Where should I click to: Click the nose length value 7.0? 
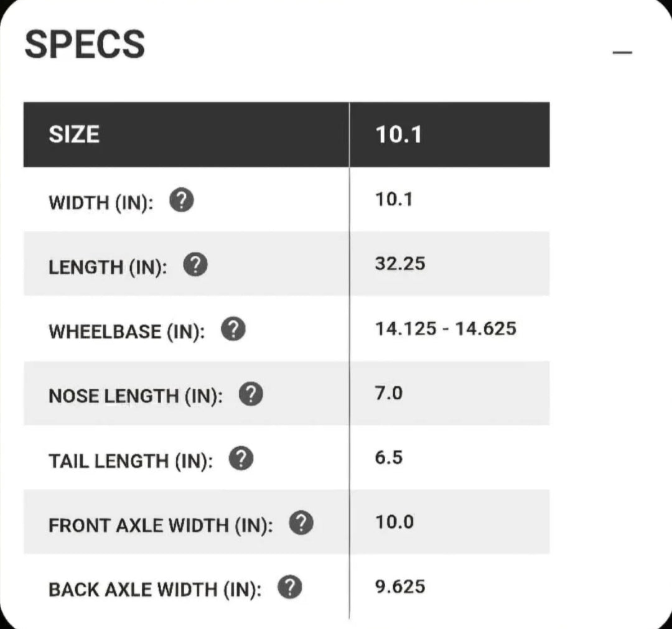[389, 393]
